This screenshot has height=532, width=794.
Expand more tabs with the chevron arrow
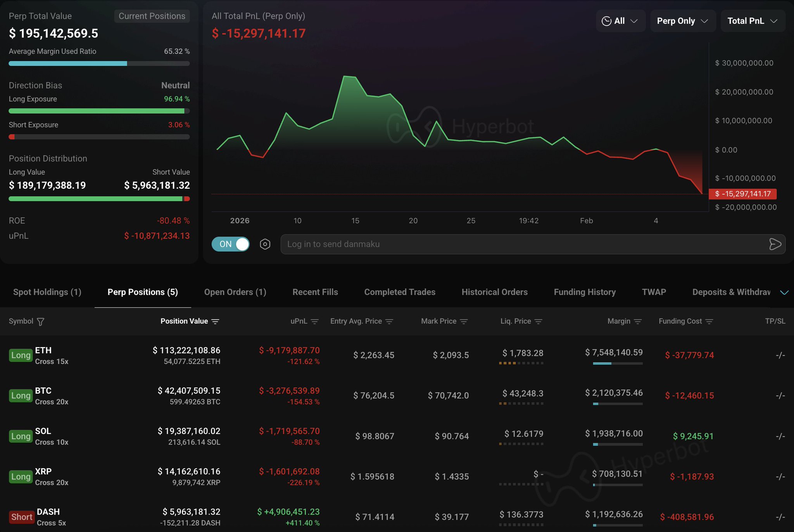coord(784,293)
